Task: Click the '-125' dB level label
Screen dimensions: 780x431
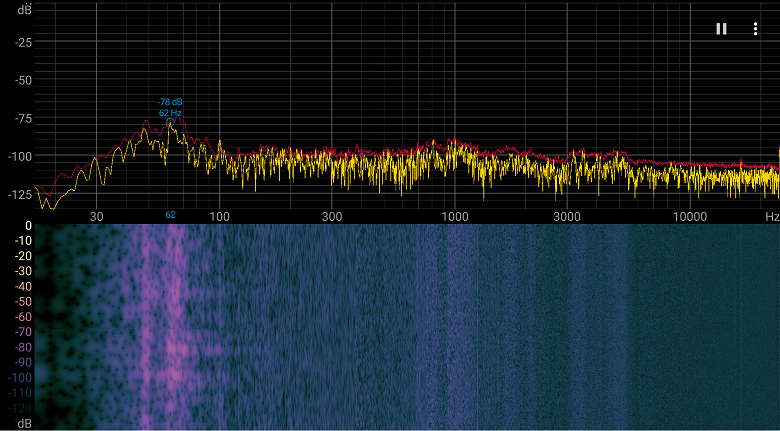Action: 20,195
